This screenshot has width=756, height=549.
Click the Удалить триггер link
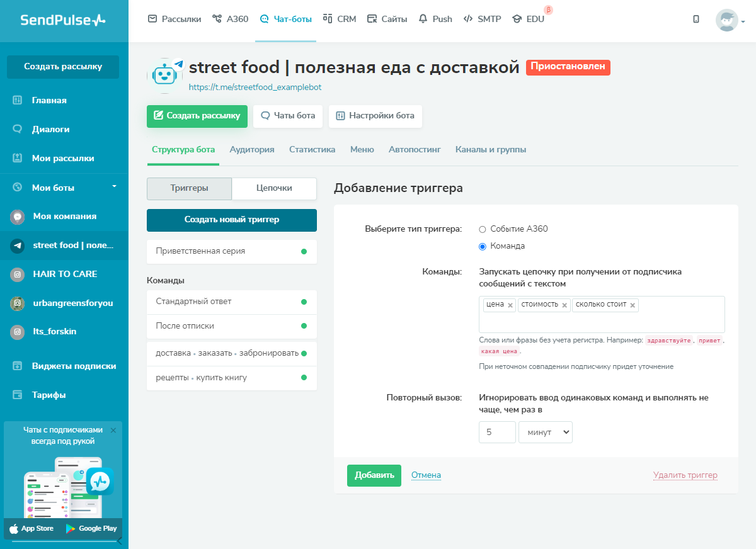[x=685, y=475]
